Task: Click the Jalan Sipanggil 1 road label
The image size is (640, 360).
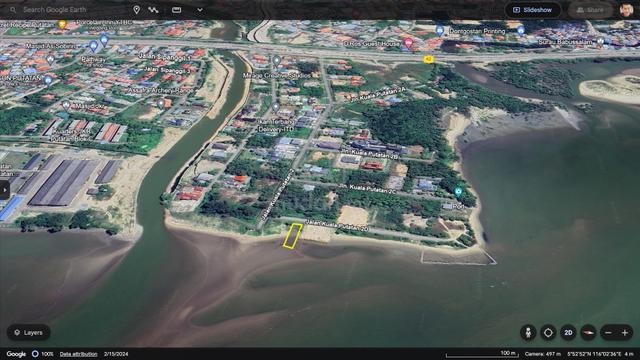Action: pos(164,56)
